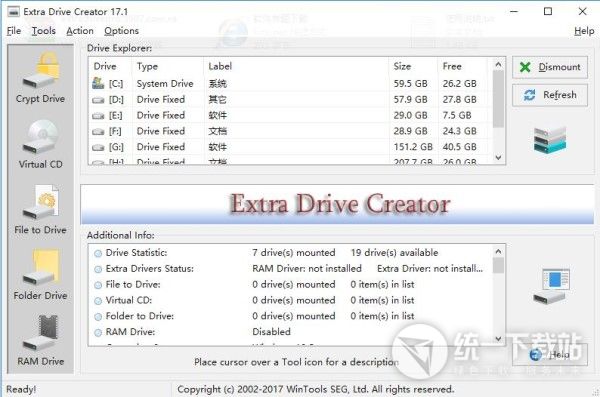Click the 151.2 GB size cell
600x397 pixels.
[x=413, y=147]
